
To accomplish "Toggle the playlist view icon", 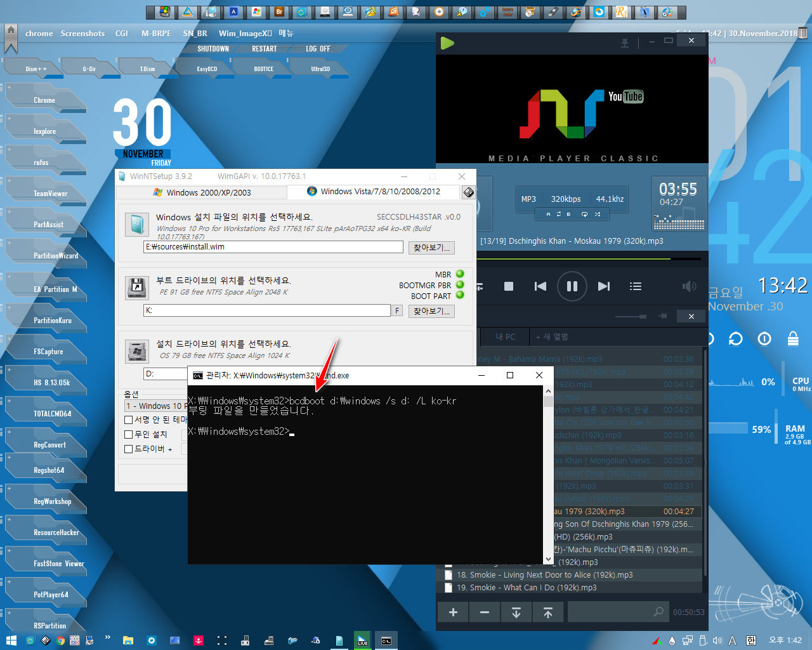I will pos(635,286).
